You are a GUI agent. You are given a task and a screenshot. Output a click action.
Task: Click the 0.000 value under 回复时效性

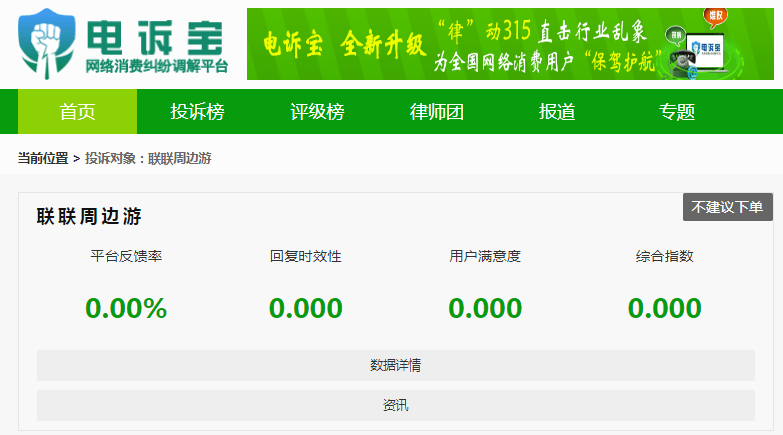click(306, 308)
